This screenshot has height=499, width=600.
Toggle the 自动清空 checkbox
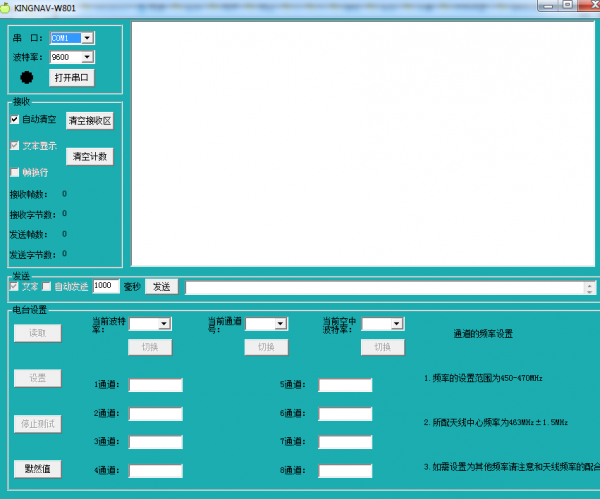(15, 119)
